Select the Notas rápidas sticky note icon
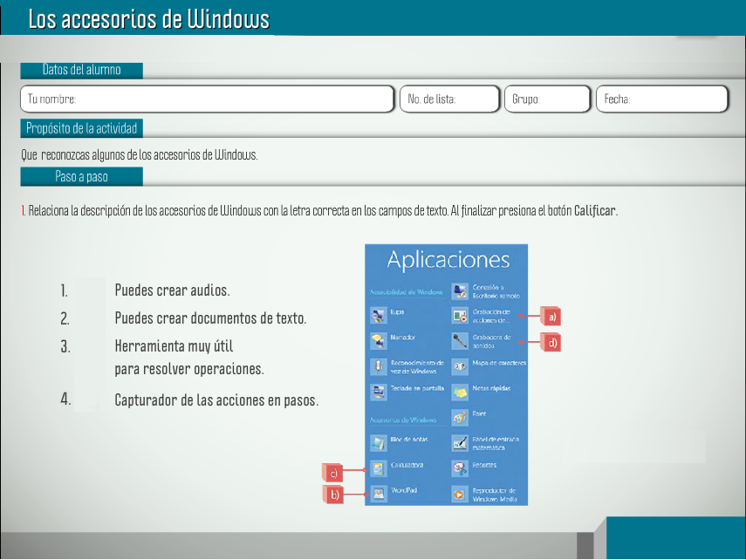This screenshot has height=560, width=746. (x=459, y=392)
